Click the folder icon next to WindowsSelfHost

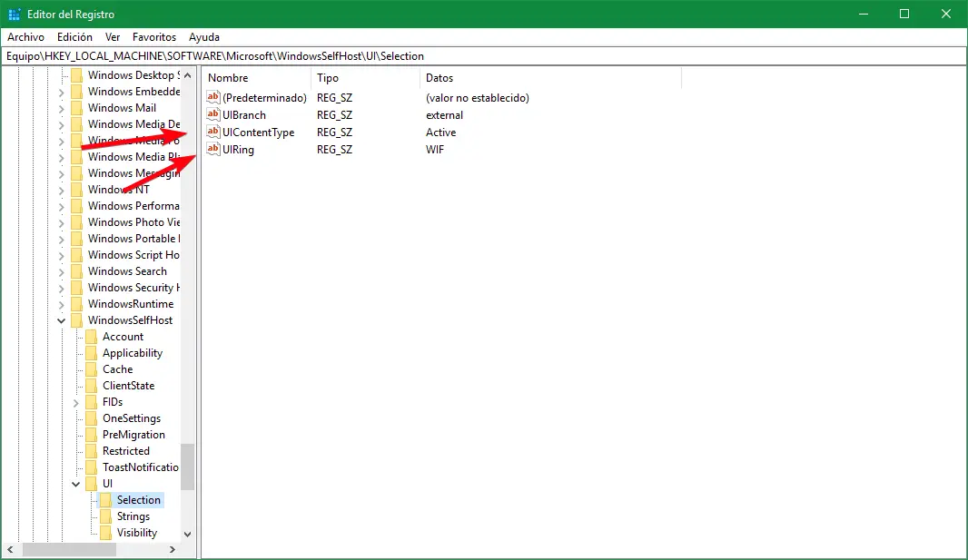click(x=76, y=320)
